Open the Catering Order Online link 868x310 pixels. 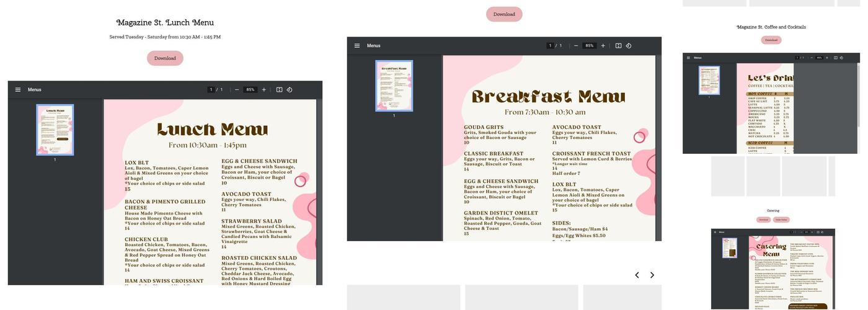point(781,219)
